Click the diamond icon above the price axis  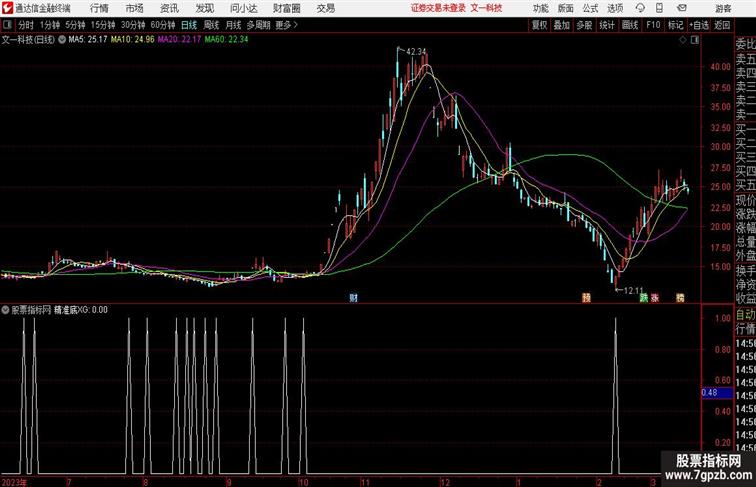tap(683, 40)
